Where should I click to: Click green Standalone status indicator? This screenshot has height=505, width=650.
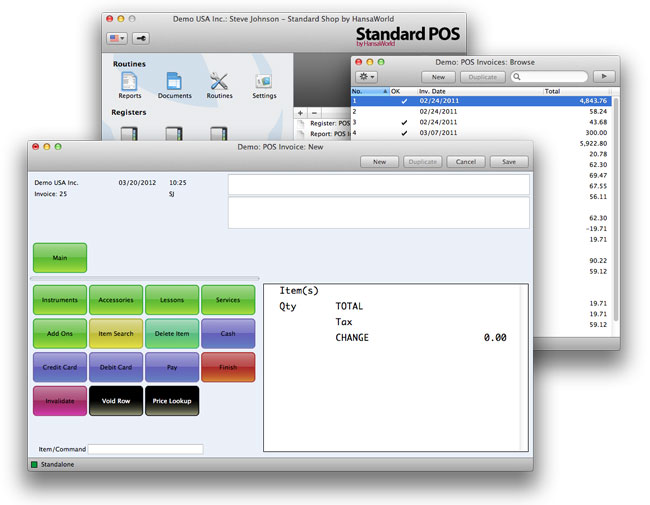pyautogui.click(x=34, y=464)
